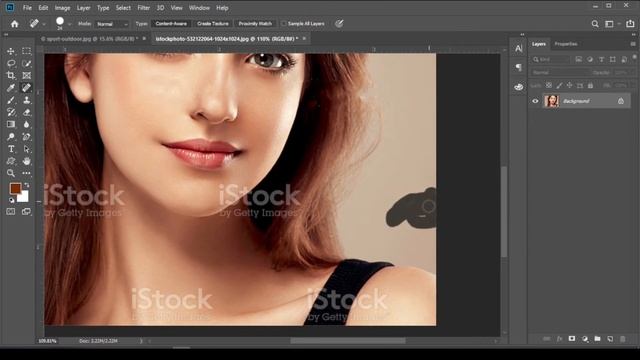The width and height of the screenshot is (640, 360).
Task: Close the istockphoto document tab
Action: coord(304,38)
